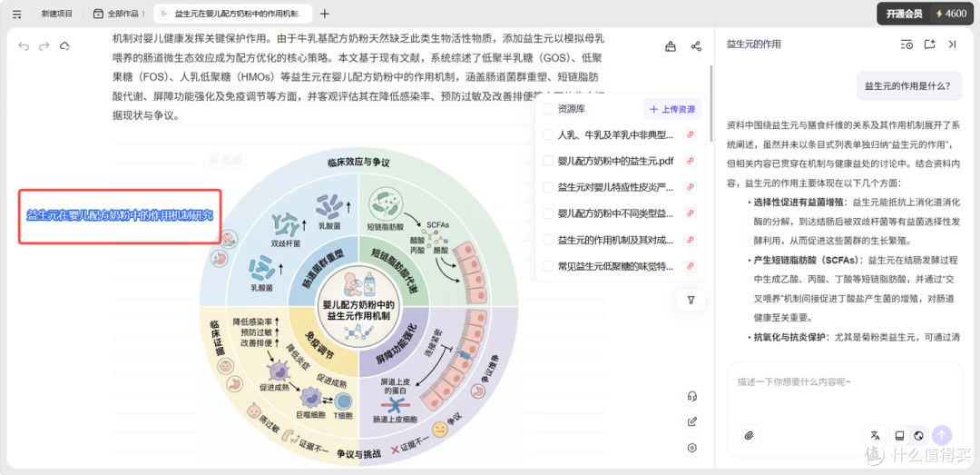Open chat history list icon
The height and width of the screenshot is (475, 980).
point(906,45)
